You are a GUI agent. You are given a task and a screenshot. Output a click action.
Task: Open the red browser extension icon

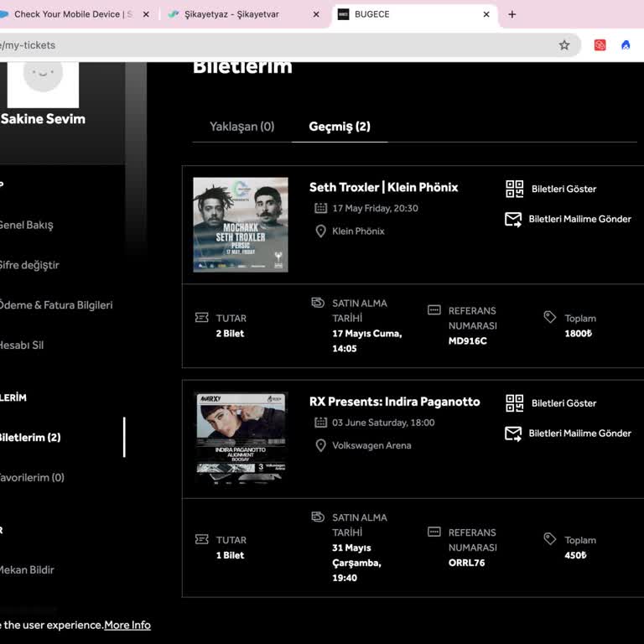(600, 45)
